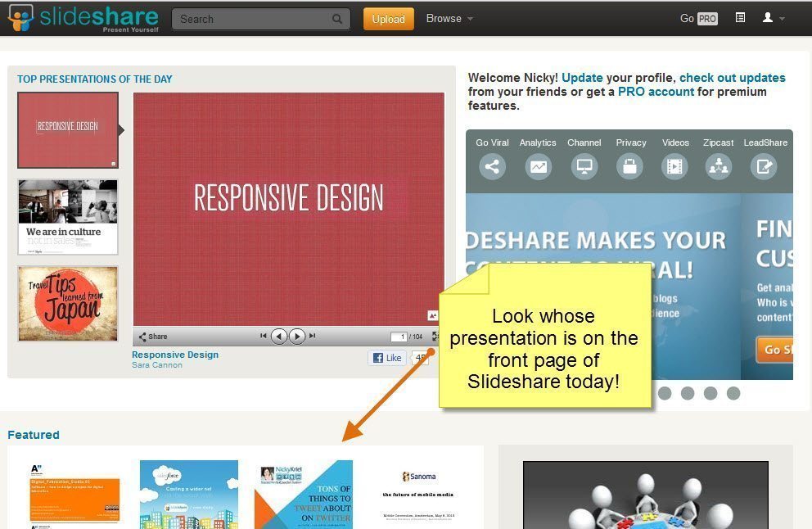Click the search magnifier icon

pyautogui.click(x=337, y=19)
